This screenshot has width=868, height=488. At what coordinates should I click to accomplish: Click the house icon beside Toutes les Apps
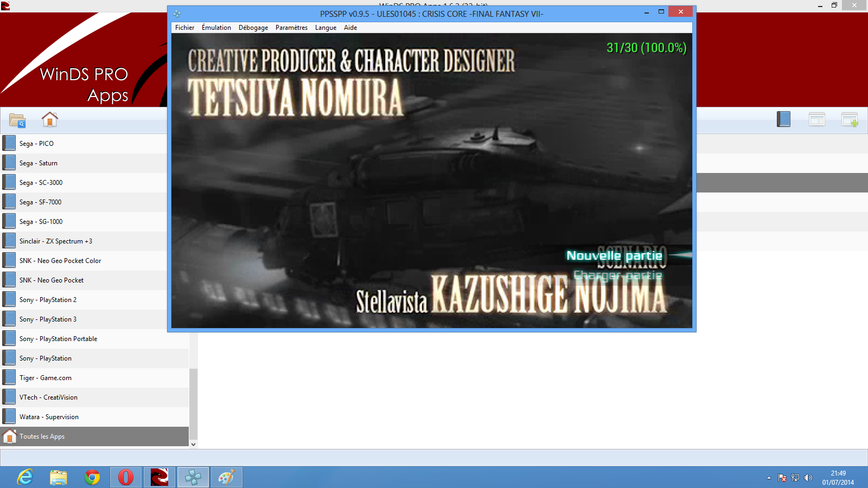tap(9, 436)
